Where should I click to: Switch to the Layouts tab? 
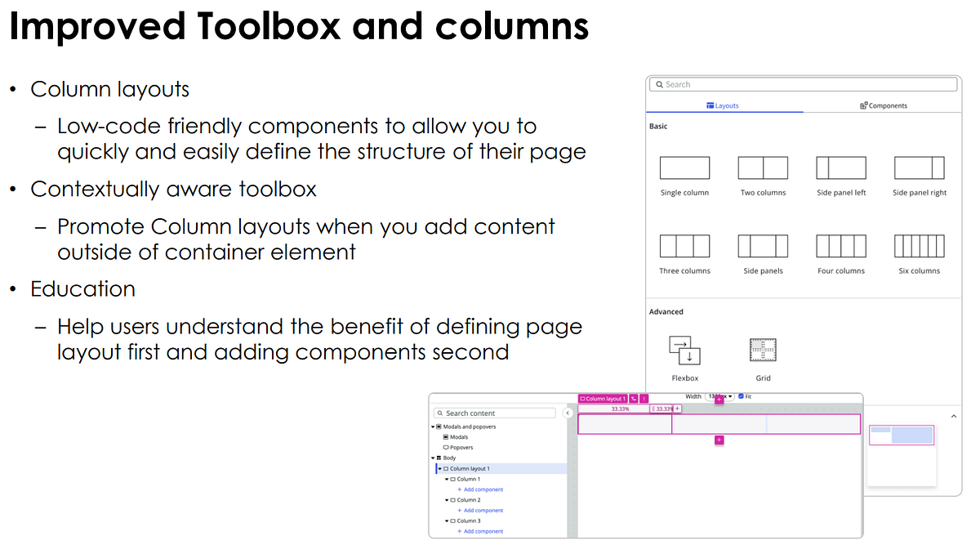click(722, 105)
